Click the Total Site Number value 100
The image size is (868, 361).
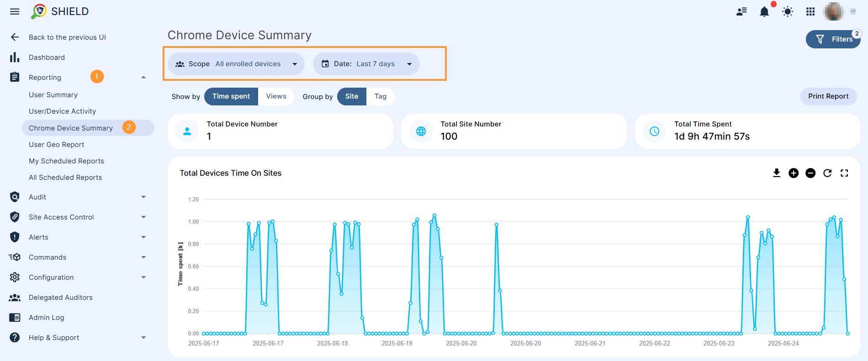(449, 136)
